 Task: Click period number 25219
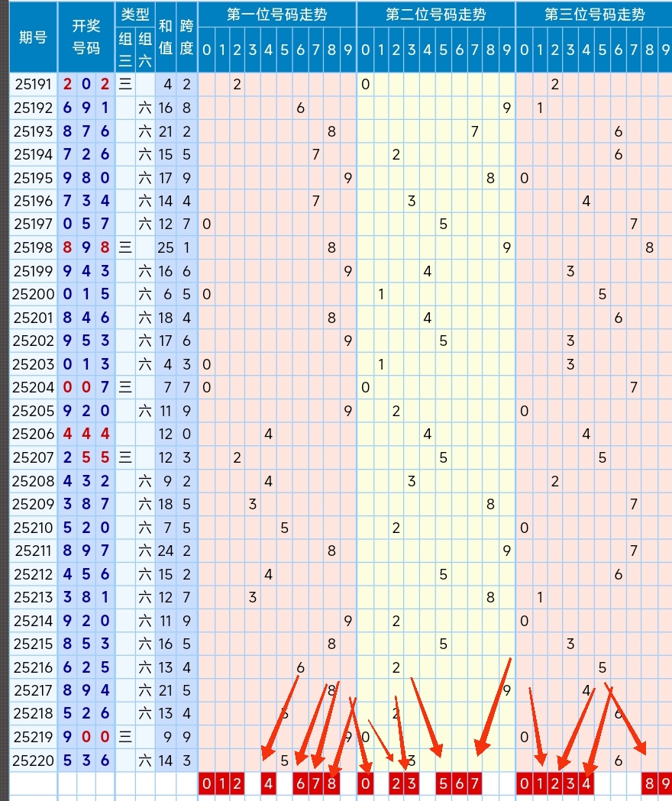pyautogui.click(x=33, y=737)
